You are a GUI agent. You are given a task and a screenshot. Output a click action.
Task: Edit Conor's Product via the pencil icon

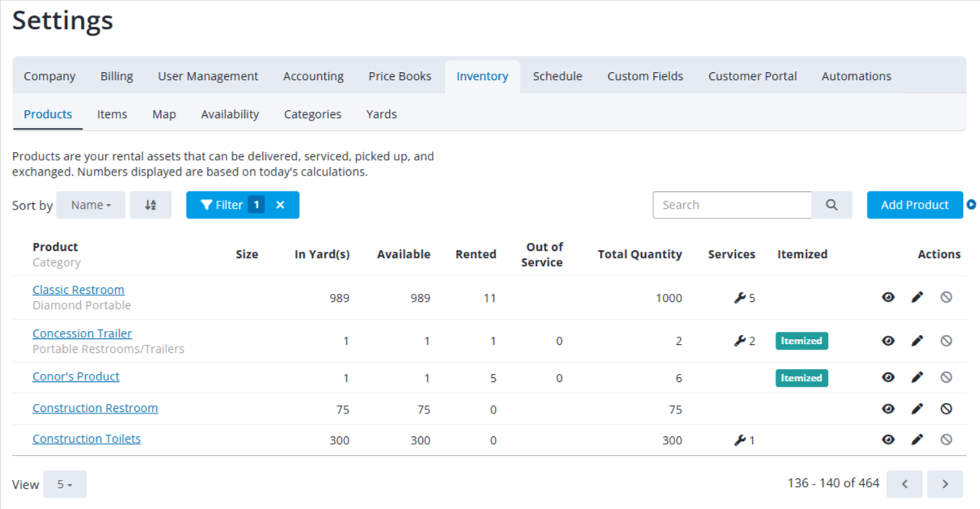click(917, 377)
